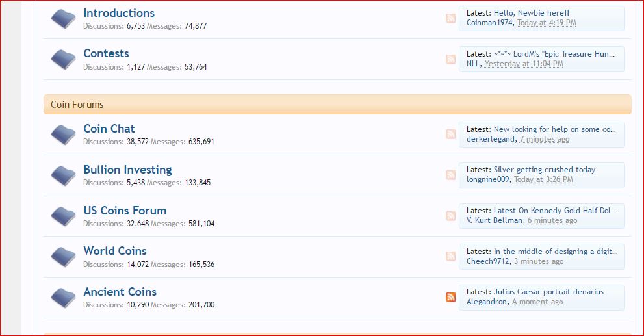Click username V. Kurt Bellman
The image size is (644, 336).
(495, 220)
